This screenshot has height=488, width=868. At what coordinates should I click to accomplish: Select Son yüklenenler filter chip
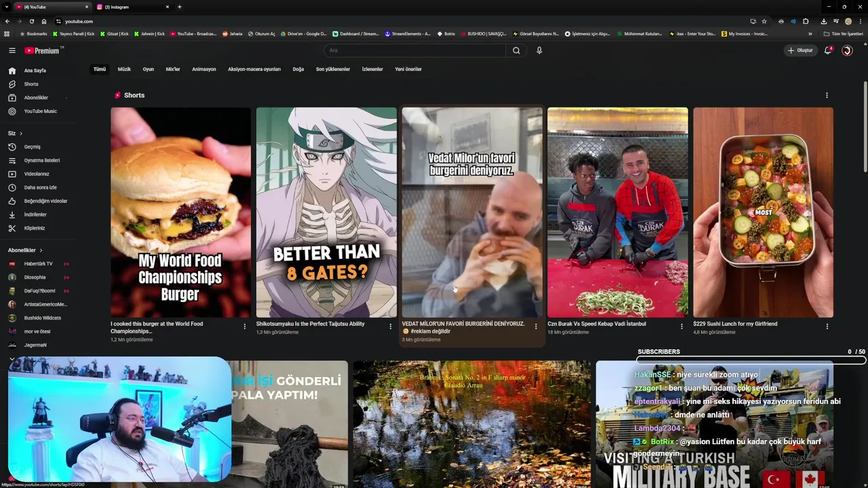click(x=333, y=69)
